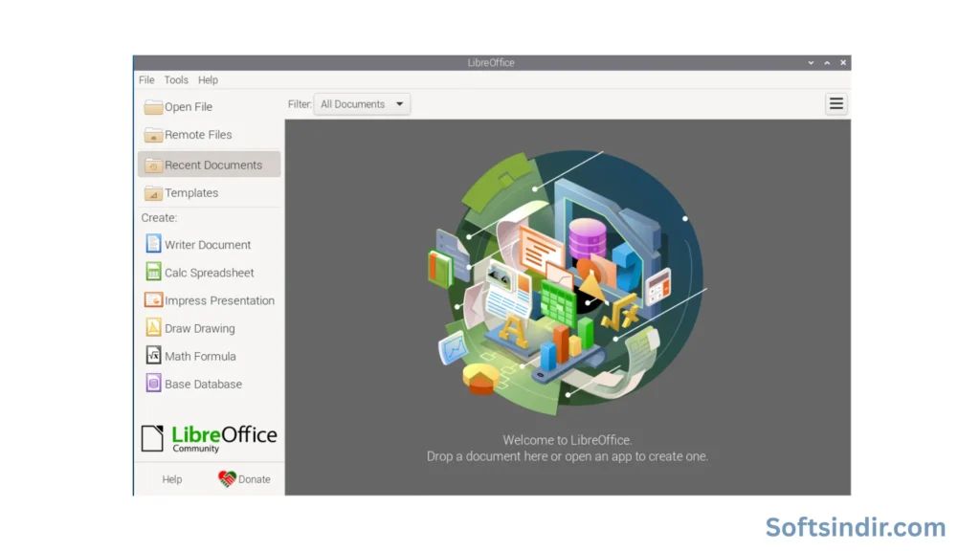Open the Tools menu
The width and height of the screenshot is (980, 551).
pos(175,79)
